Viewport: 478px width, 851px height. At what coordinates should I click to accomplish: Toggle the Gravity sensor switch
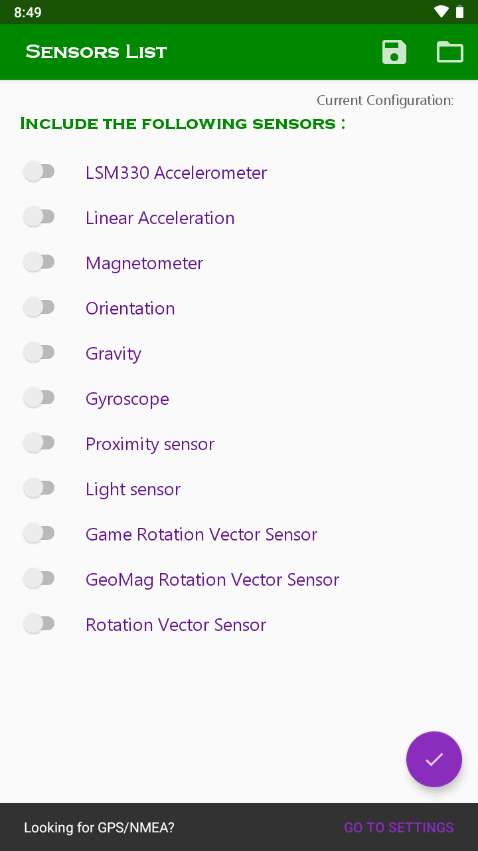[39, 353]
